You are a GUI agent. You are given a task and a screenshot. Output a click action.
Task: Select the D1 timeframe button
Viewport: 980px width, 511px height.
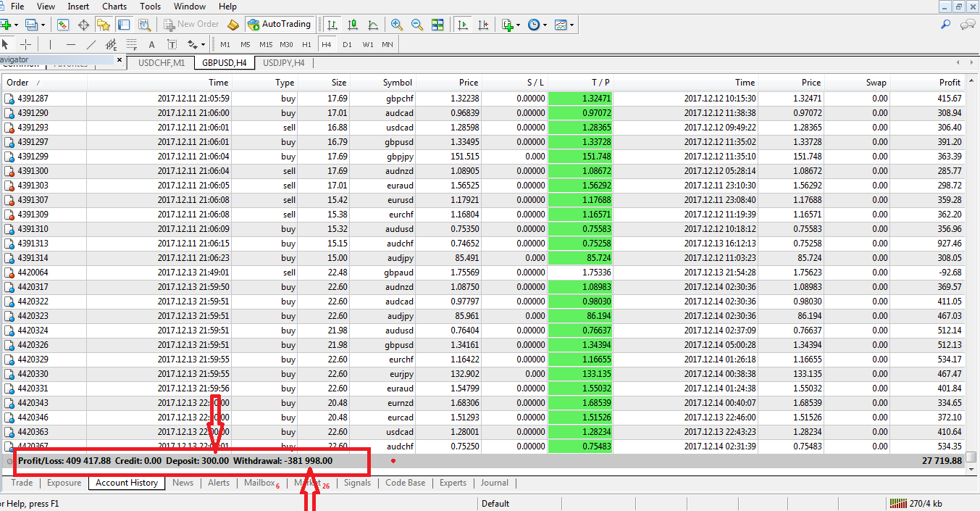(x=347, y=44)
